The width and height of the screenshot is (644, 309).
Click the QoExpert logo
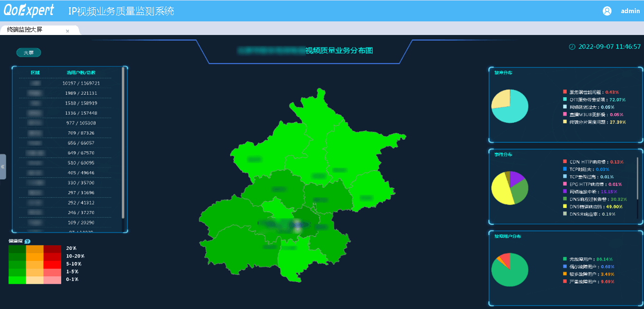coord(30,9)
